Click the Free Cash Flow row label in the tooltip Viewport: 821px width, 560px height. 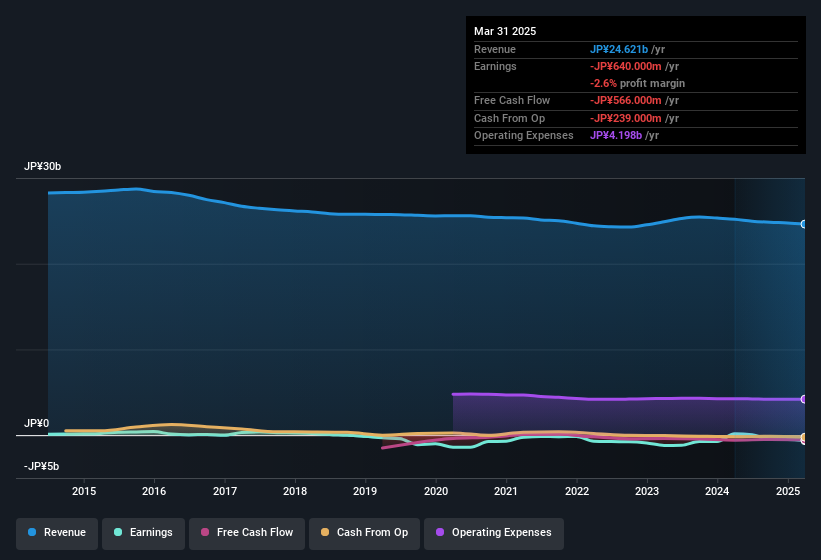point(512,100)
